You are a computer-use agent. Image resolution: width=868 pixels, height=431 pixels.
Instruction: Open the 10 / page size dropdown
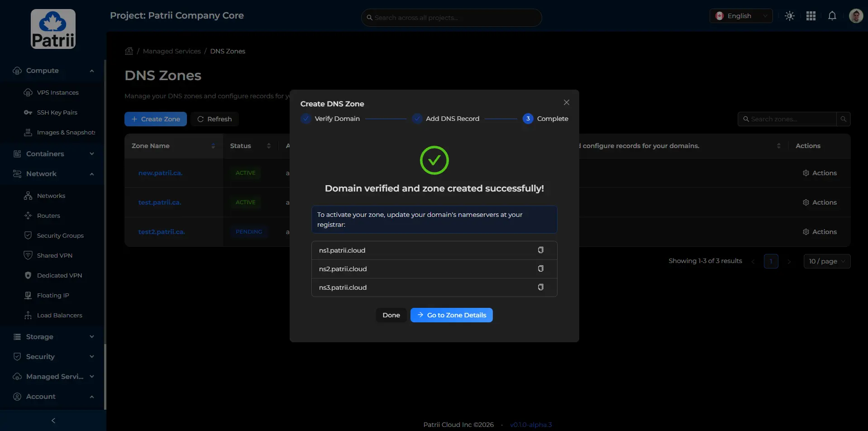click(826, 261)
